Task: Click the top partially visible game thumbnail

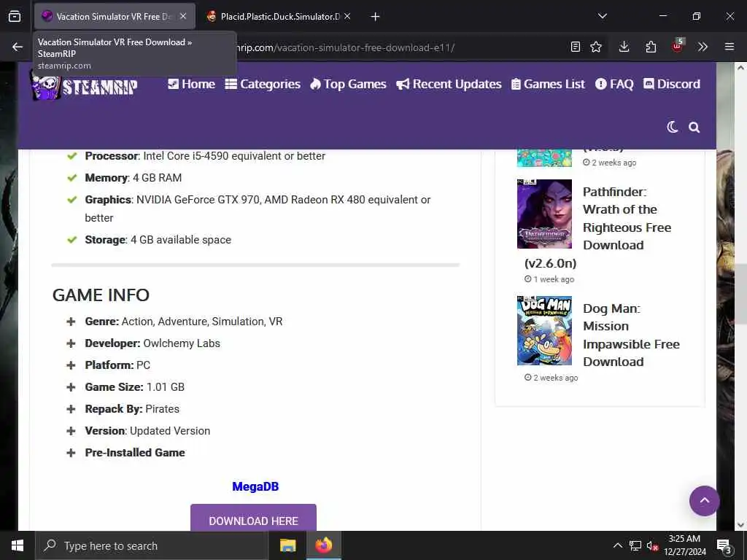Action: [x=544, y=158]
